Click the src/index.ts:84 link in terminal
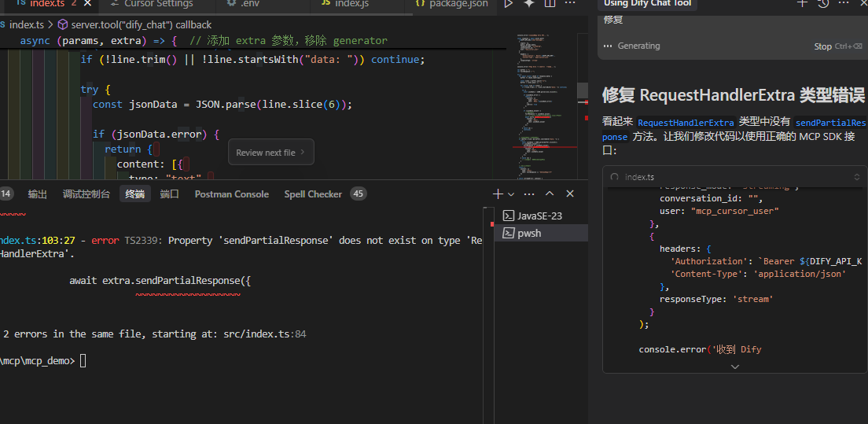 (x=265, y=334)
